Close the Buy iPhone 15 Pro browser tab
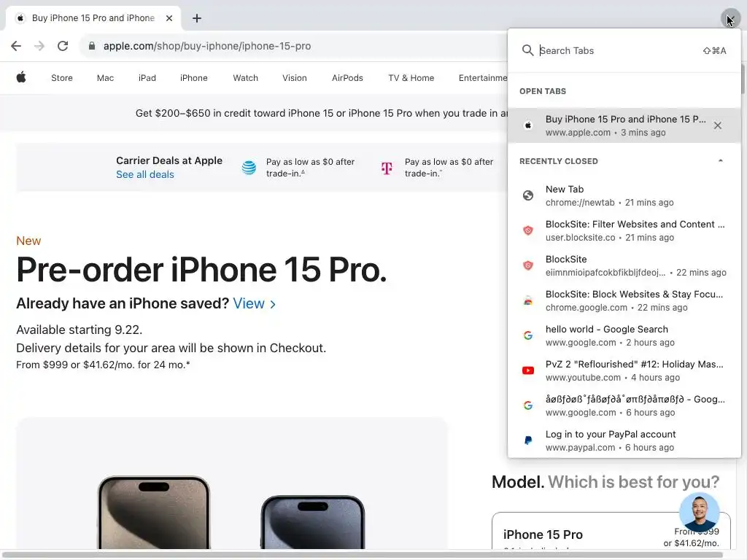 pyautogui.click(x=169, y=18)
